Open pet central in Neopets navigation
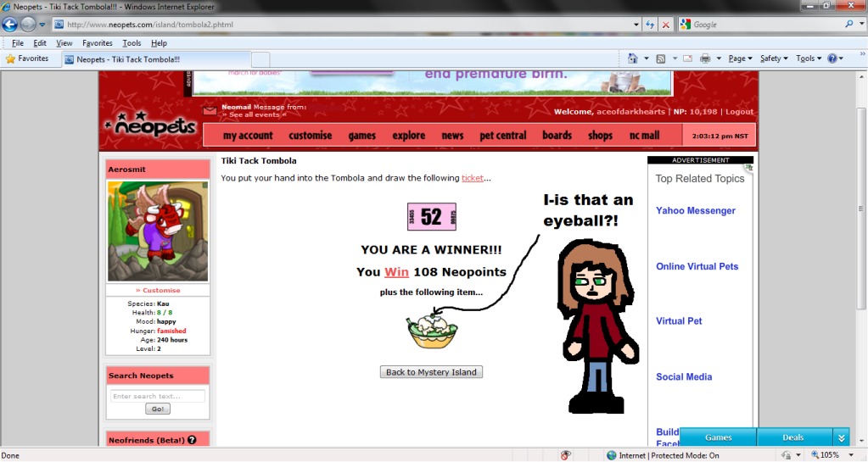The image size is (868, 462). [x=502, y=136]
